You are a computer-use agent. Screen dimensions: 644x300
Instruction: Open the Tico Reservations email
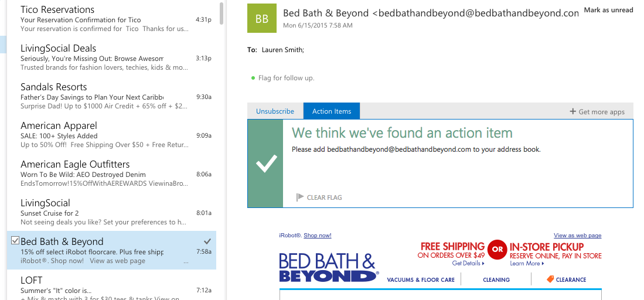pos(111,19)
